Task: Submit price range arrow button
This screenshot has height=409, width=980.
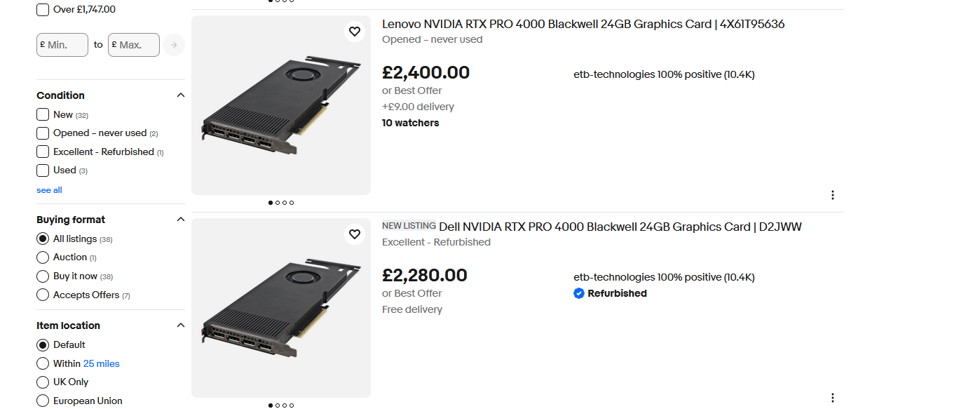Action: pos(174,45)
